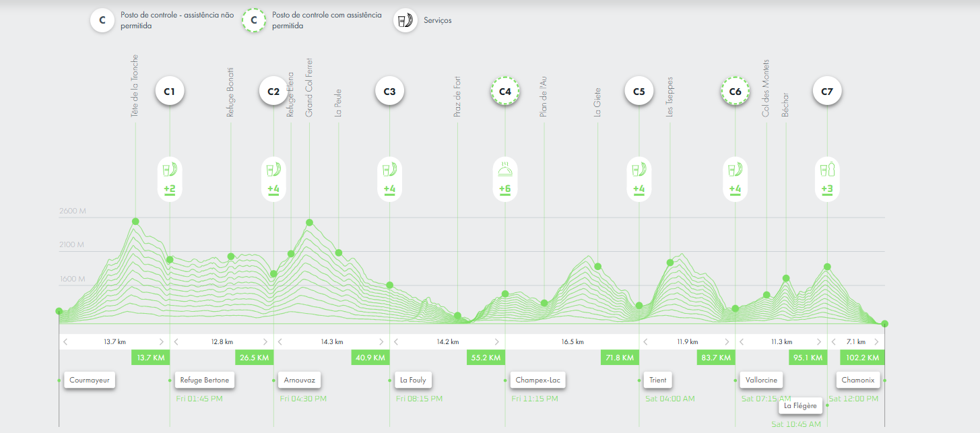980x433 pixels.
Task: Click the Serviços legend icon
Action: [x=405, y=20]
